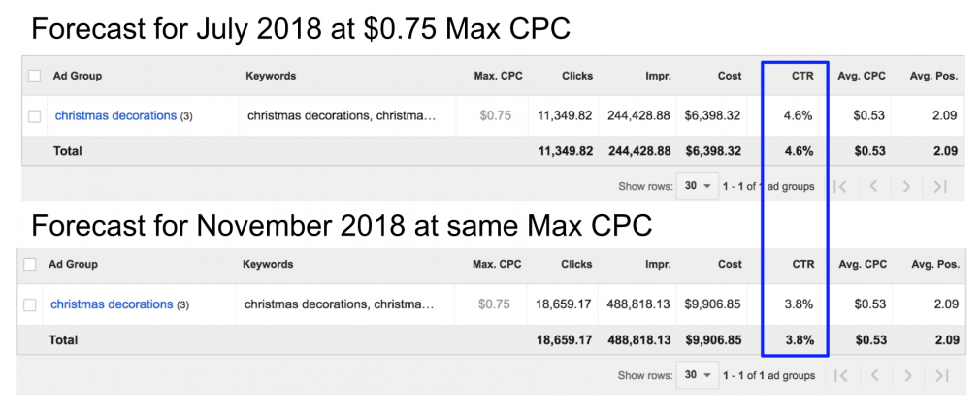Check select-all box in November table header
Screen dimensions: 980x416
pos(30,264)
